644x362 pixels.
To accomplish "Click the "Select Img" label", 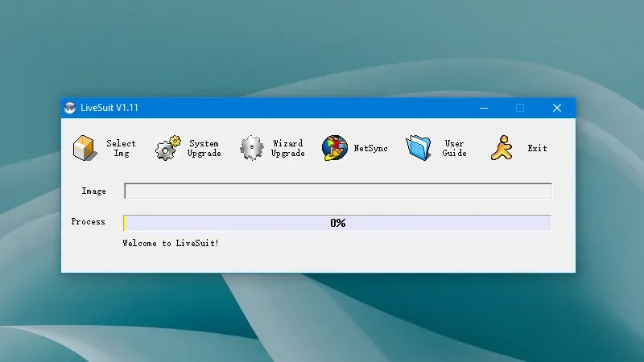I will (121, 148).
